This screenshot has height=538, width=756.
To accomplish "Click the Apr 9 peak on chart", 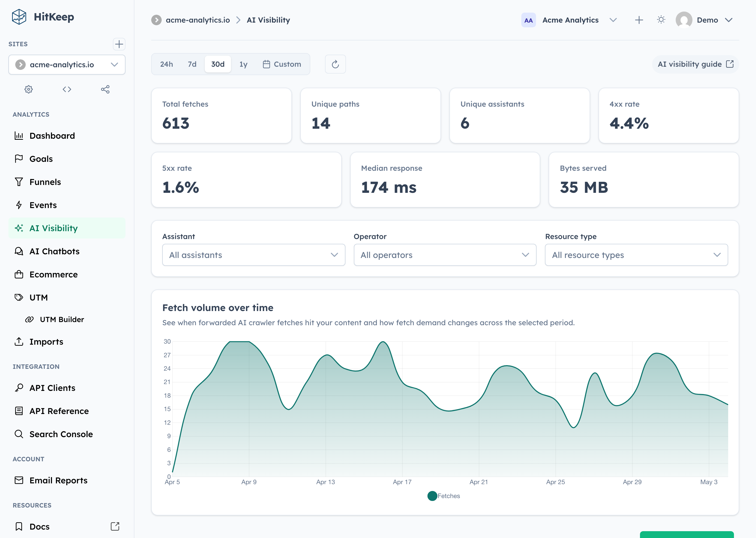I will 249,342.
